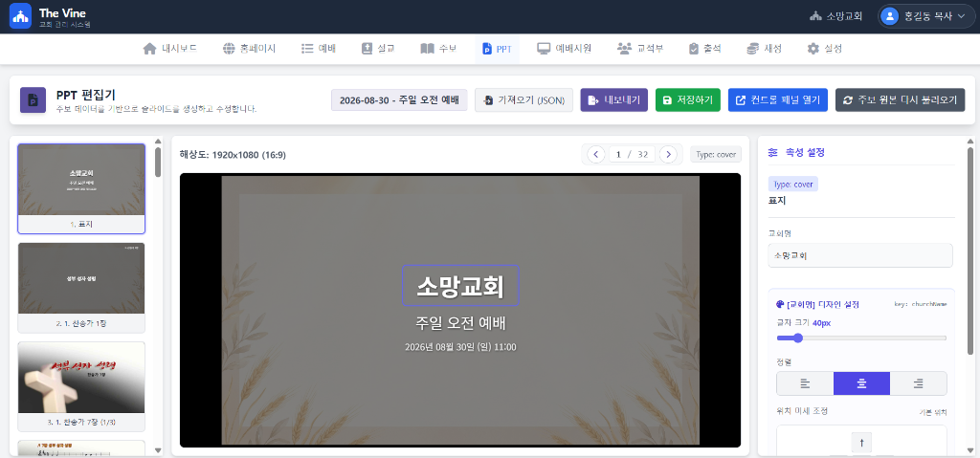The image size is (980, 458).
Task: Click the 소망교회 church indicator in header
Action: point(835,16)
